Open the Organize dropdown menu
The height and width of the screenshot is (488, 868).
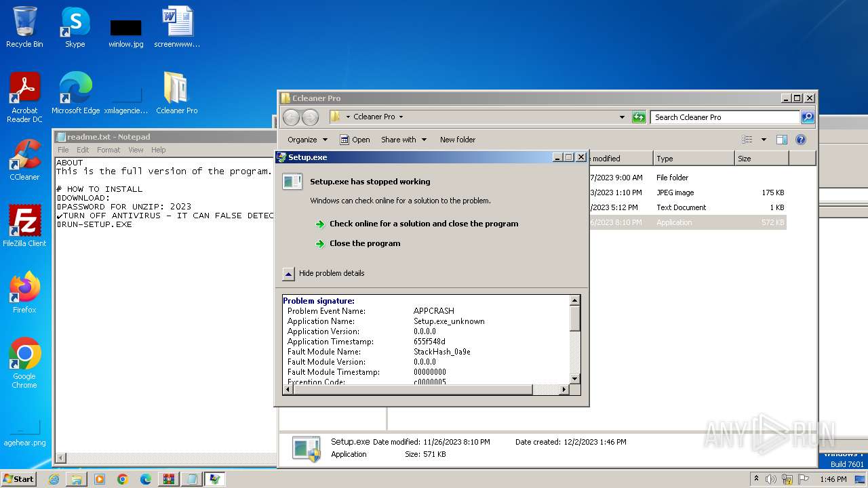tap(307, 140)
